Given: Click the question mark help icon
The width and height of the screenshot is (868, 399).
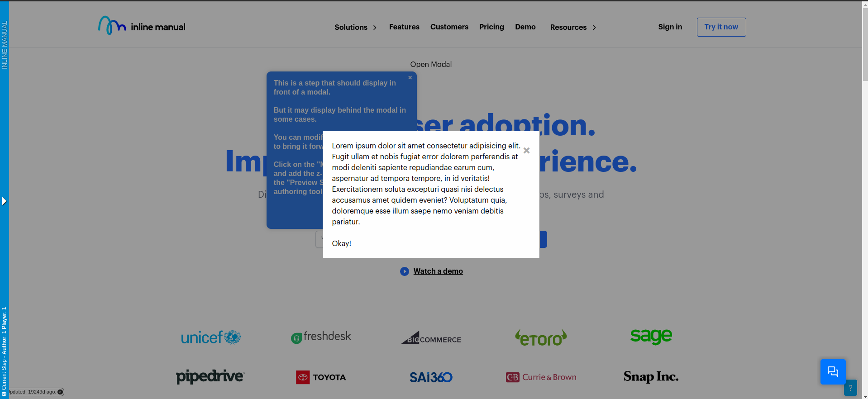Looking at the screenshot, I should coord(850,388).
